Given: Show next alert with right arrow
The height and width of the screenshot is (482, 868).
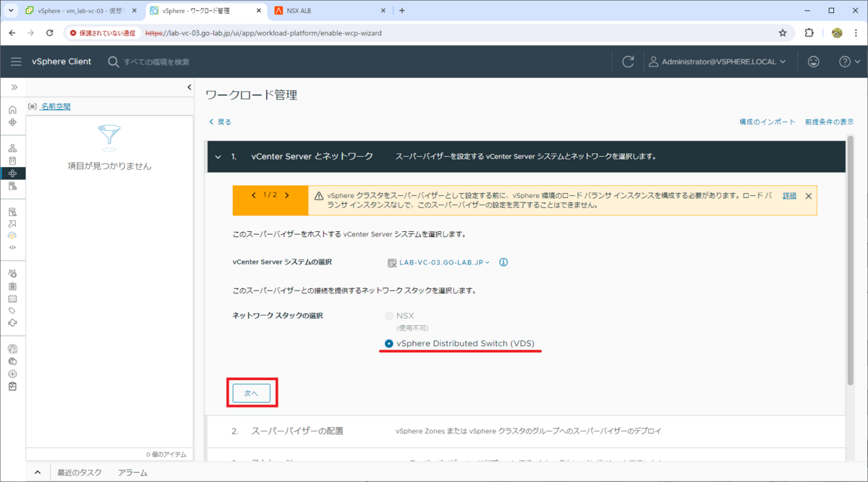Looking at the screenshot, I should click(x=287, y=195).
